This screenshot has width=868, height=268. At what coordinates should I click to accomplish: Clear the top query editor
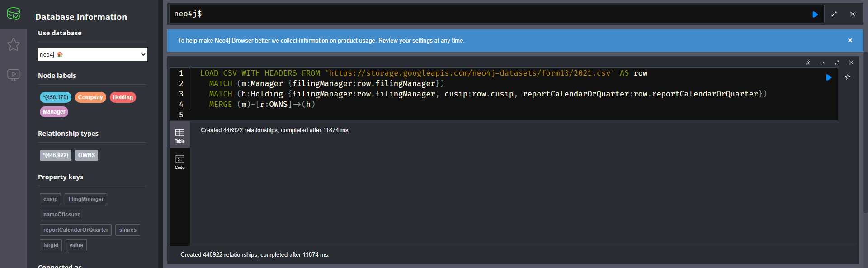pyautogui.click(x=853, y=14)
